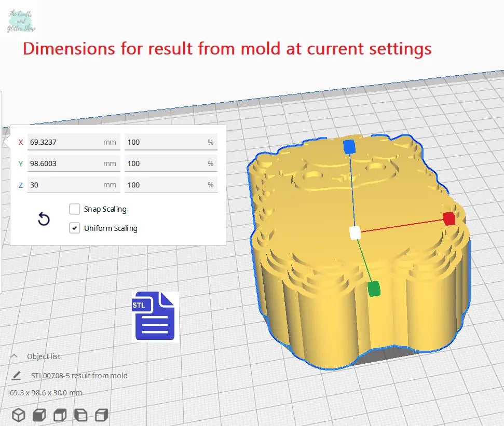Select the left side view cube icon
Image resolution: width=504 pixels, height=426 pixels.
pos(81,415)
